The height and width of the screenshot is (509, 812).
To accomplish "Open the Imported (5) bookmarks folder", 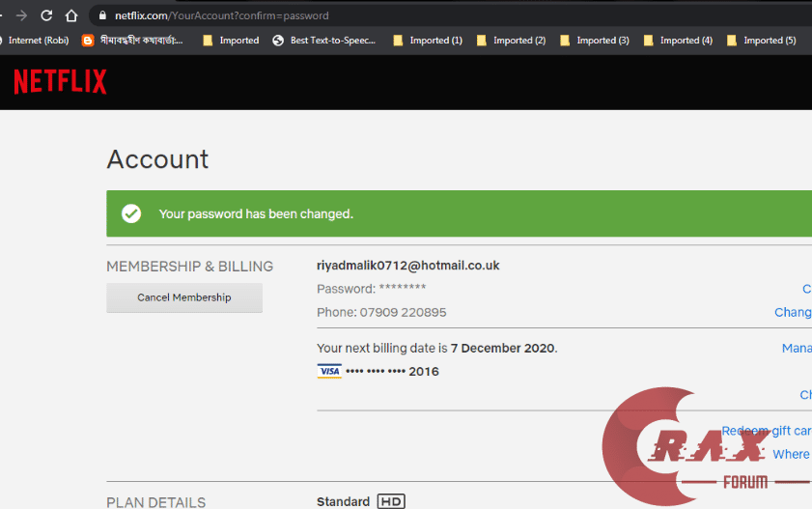I will pos(761,41).
